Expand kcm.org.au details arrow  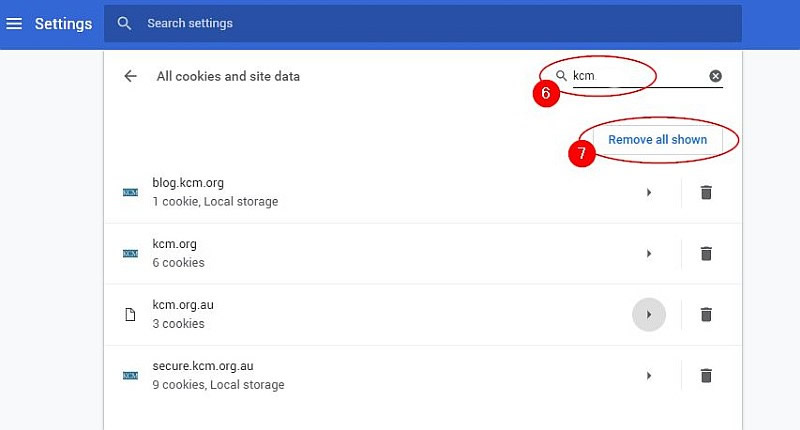point(649,315)
